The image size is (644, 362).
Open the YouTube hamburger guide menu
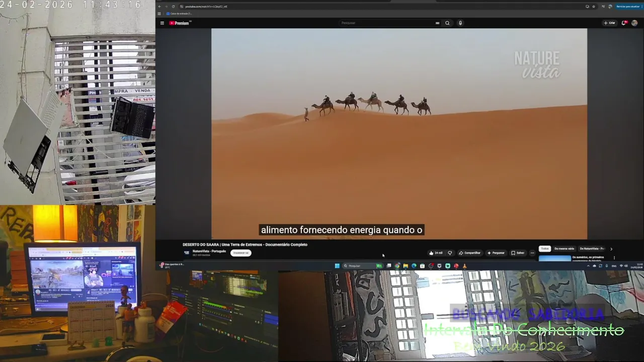pos(162,23)
